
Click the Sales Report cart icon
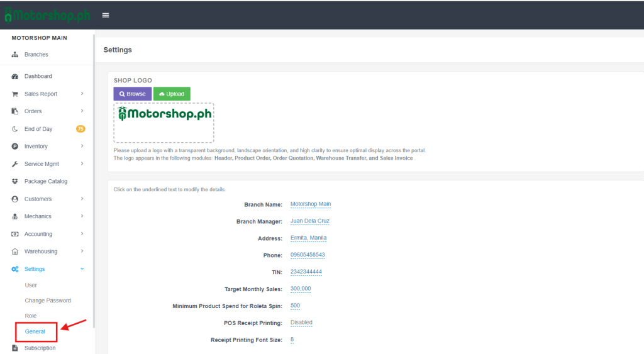pyautogui.click(x=15, y=94)
